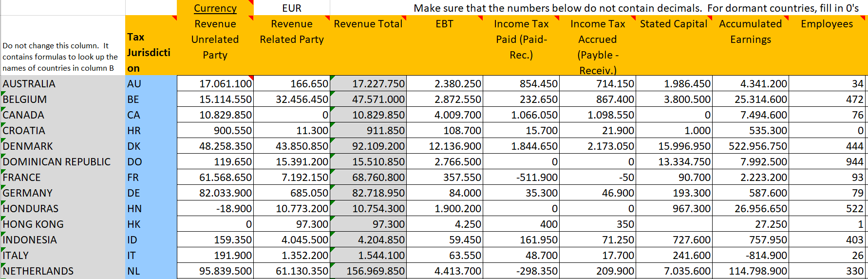Click the empty Stated Capital cell for Hong Kong
The image size is (868, 279).
[674, 224]
